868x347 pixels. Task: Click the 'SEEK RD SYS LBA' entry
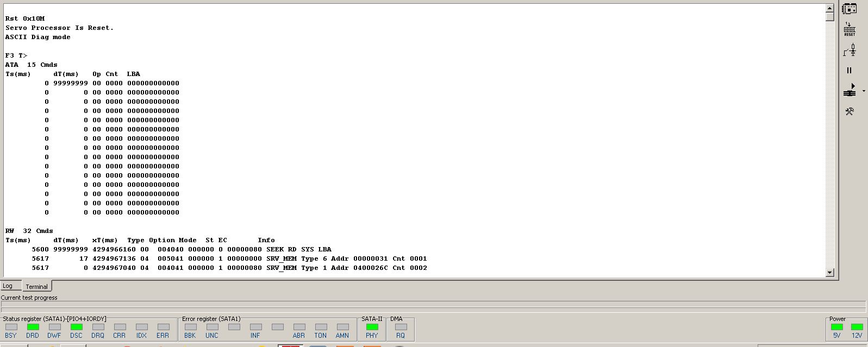[x=299, y=249]
